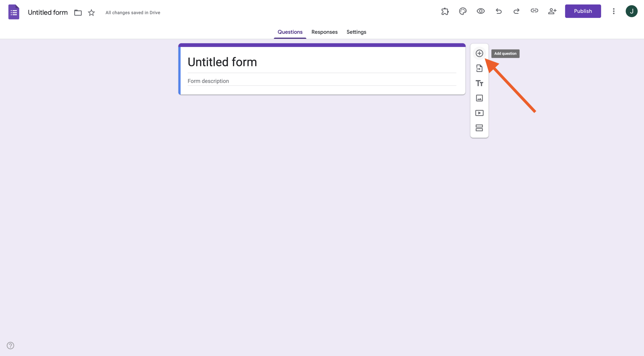
Task: Open the more options menu
Action: [x=614, y=11]
